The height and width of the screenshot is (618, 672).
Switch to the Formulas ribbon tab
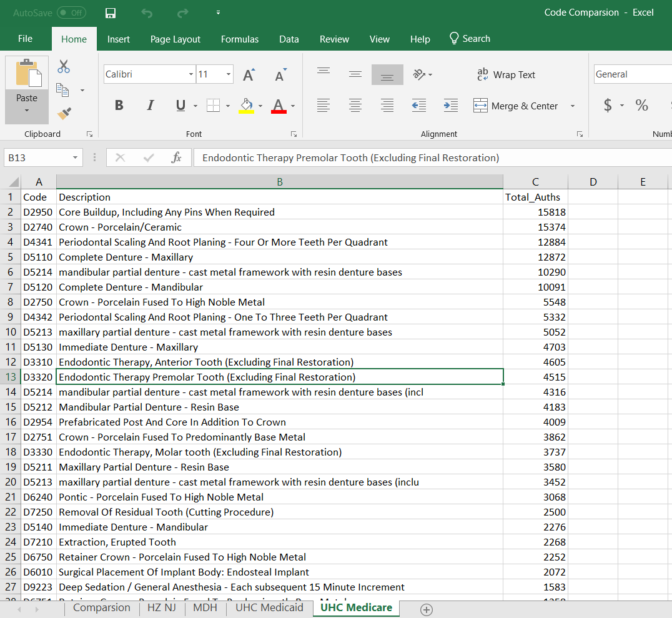click(x=240, y=39)
